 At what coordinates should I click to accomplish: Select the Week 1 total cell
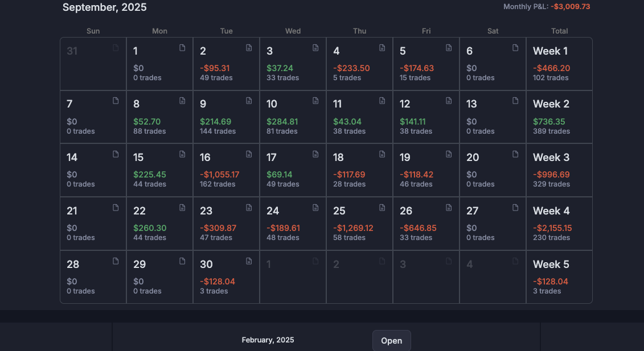559,64
